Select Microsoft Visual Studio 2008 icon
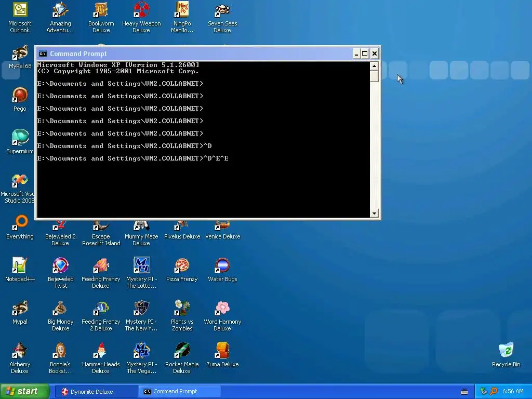This screenshot has height=399, width=532. pos(18,189)
